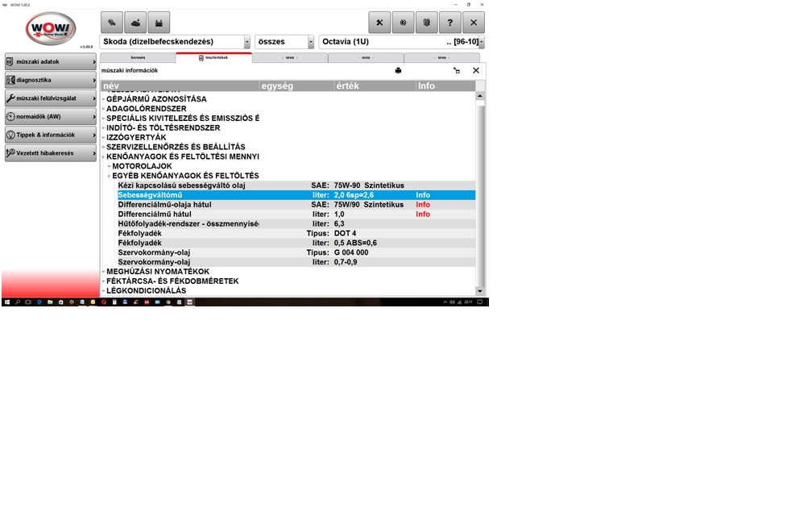
Task: Click the X exit button in top toolbar
Action: (x=474, y=23)
